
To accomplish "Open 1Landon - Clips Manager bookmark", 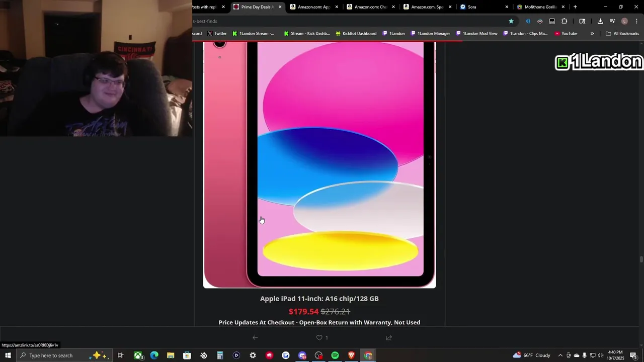I will click(525, 34).
